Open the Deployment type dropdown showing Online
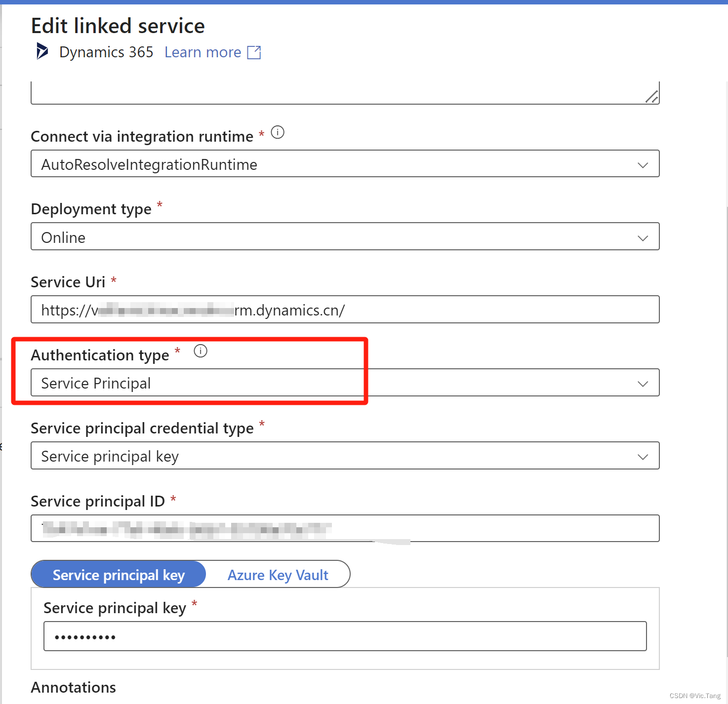This screenshot has width=728, height=704. (x=346, y=237)
